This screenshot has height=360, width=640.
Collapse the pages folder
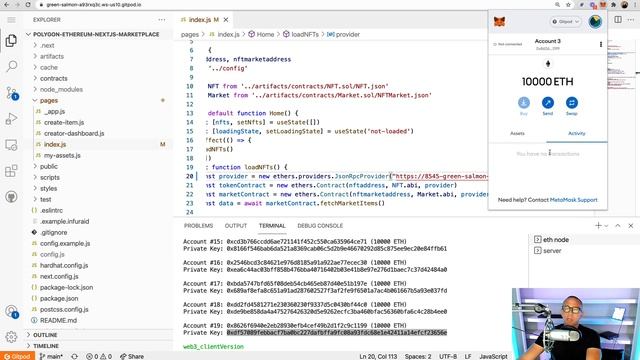(x=49, y=100)
